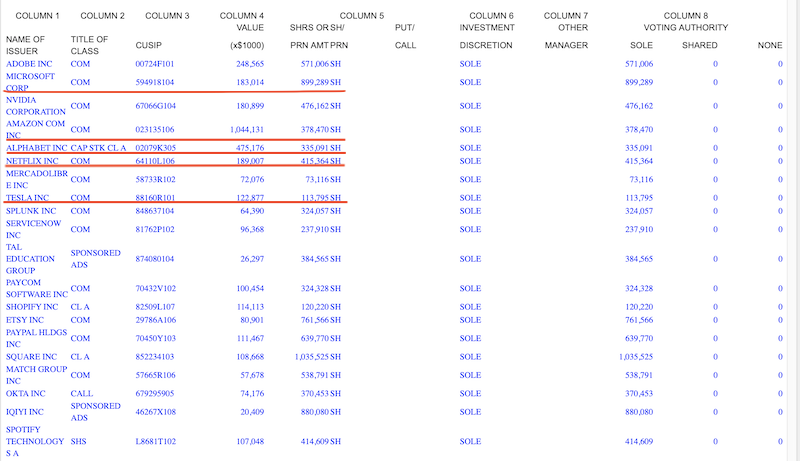Select the TITLE OF CLASS column header
800x461 pixels.
pyautogui.click(x=89, y=45)
